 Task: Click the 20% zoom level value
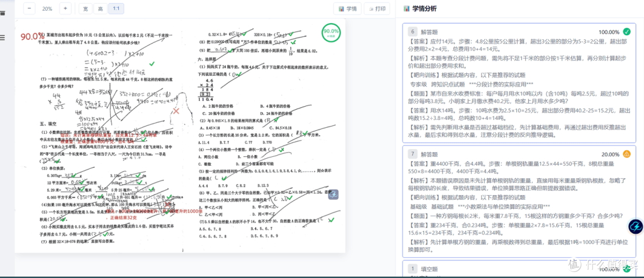click(47, 8)
